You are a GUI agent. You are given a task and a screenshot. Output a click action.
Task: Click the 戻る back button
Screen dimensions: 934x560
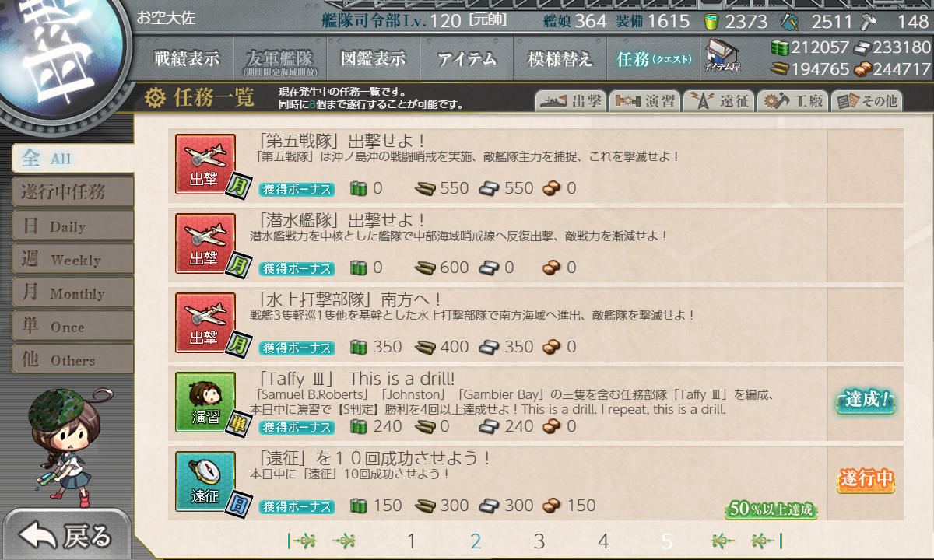point(65,535)
